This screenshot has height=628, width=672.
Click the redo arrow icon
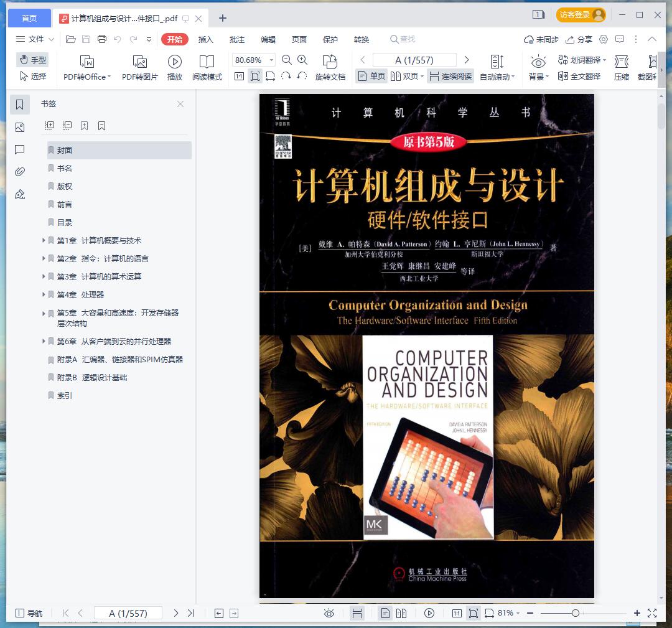tap(133, 39)
